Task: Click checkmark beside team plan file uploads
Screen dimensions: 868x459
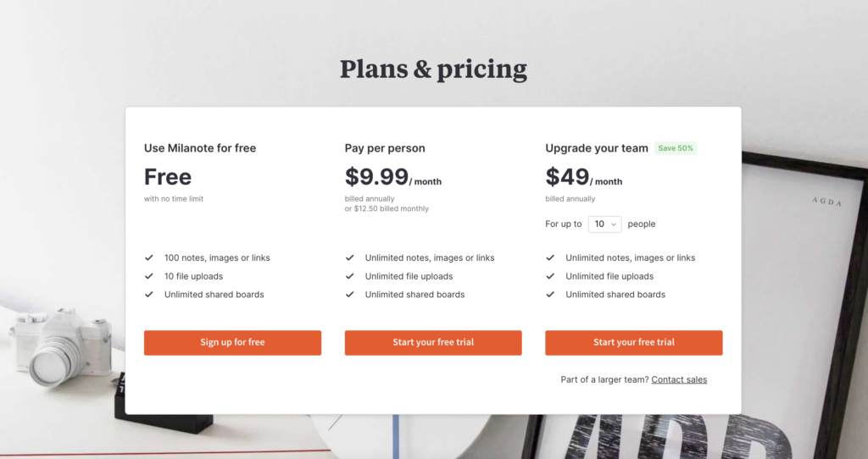Action: tap(550, 276)
